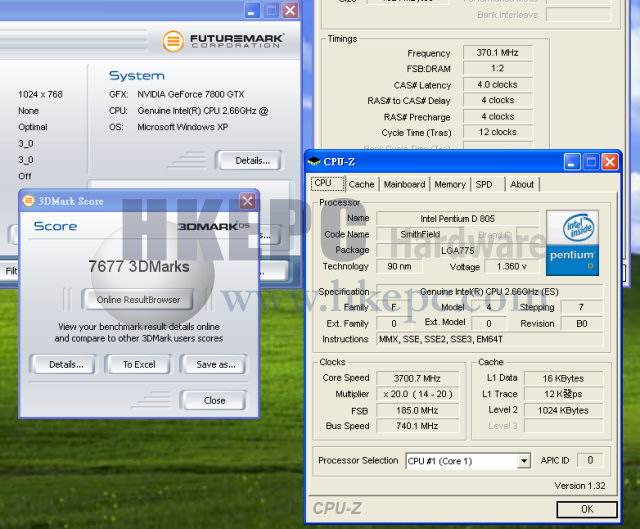The image size is (640, 529).
Task: Click the Voltage 1.360 v value
Action: point(511,267)
